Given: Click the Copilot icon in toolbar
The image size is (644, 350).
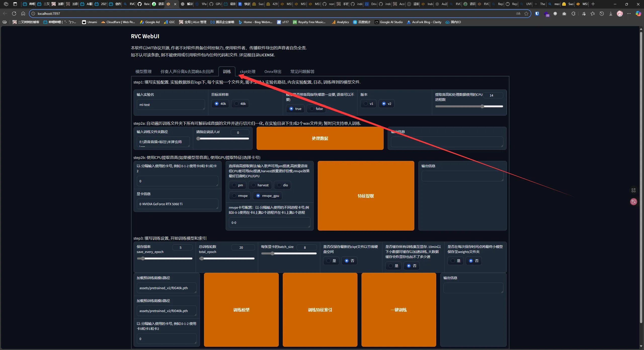Looking at the screenshot, I should click(638, 14).
